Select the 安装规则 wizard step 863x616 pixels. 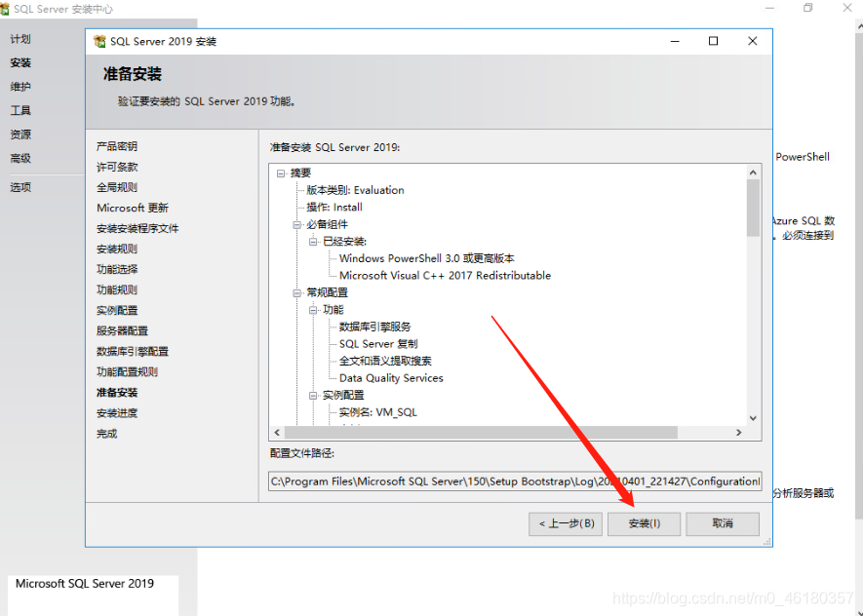pyautogui.click(x=117, y=249)
